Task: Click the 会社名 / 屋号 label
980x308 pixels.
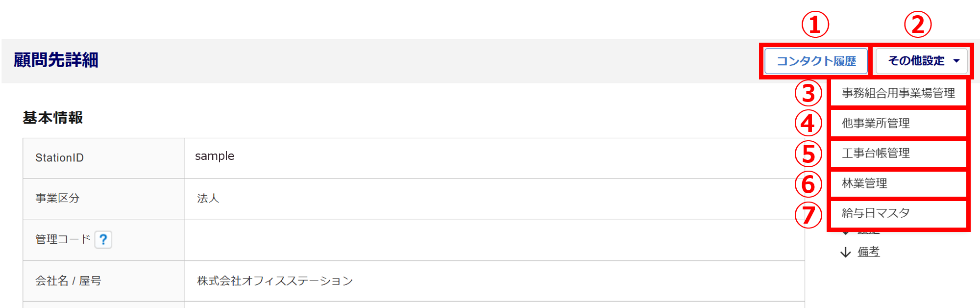Action: click(x=68, y=281)
